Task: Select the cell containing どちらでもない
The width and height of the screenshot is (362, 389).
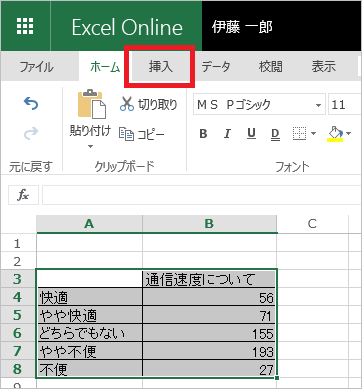Action: click(x=89, y=333)
